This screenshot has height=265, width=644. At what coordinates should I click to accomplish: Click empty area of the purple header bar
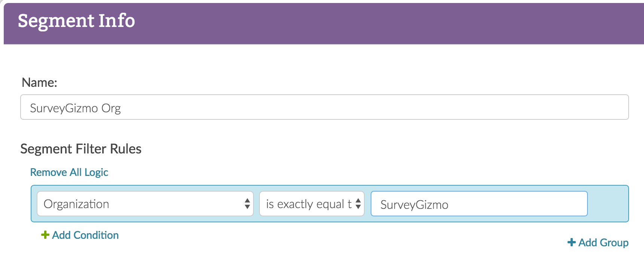pyautogui.click(x=374, y=23)
